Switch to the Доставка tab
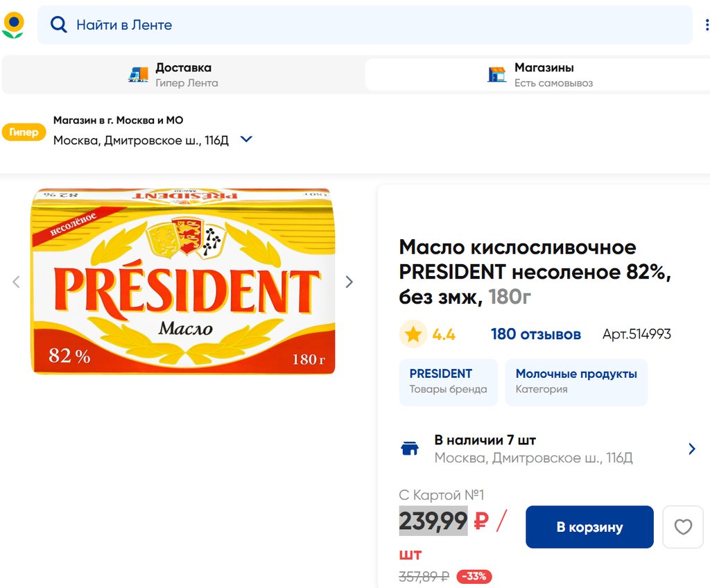This screenshot has height=588, width=710. point(183,75)
